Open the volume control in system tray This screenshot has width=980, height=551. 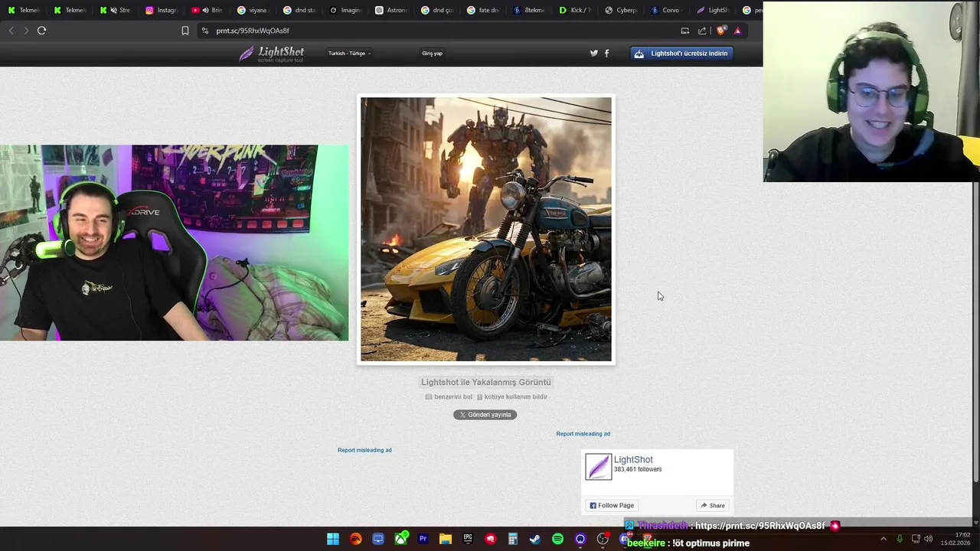tap(928, 539)
